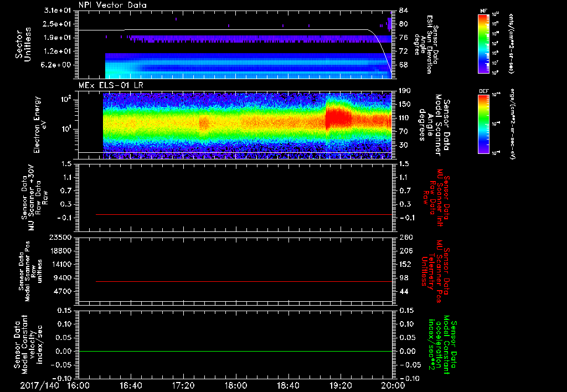Click the 18:40 time tick label
The width and height of the screenshot is (567, 392).
288,385
